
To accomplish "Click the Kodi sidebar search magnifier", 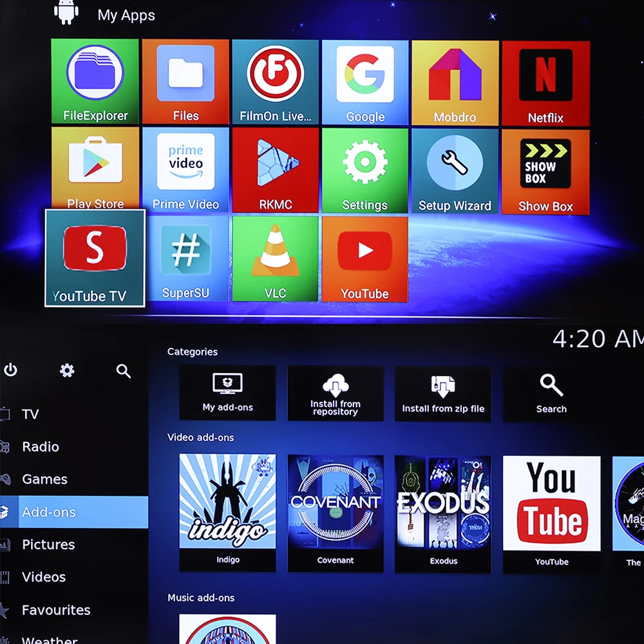I will click(123, 371).
